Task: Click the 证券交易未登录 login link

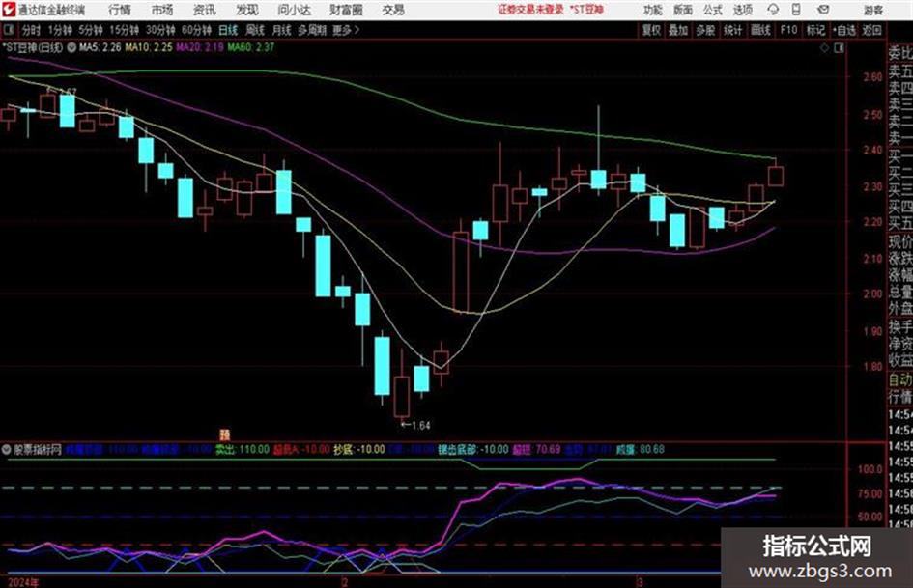Action: 530,10
